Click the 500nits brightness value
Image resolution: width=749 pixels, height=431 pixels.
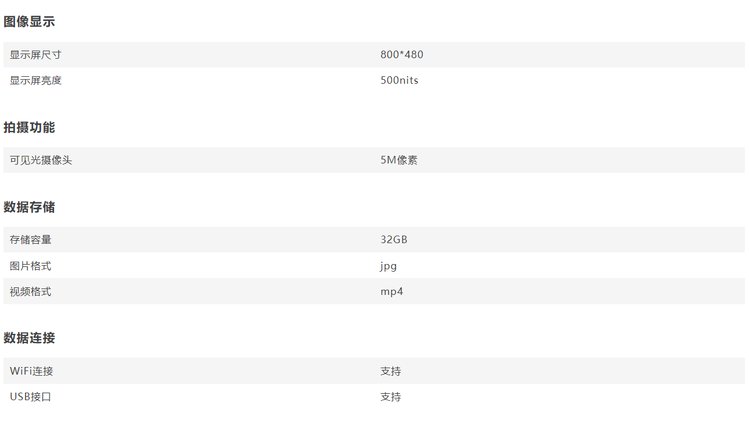[399, 80]
